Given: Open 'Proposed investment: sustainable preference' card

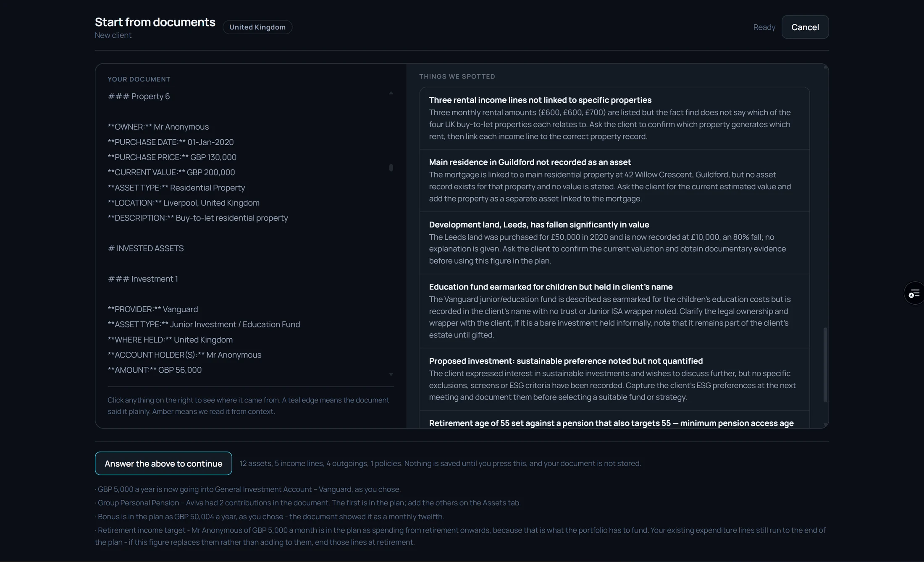Looking at the screenshot, I should (x=614, y=379).
